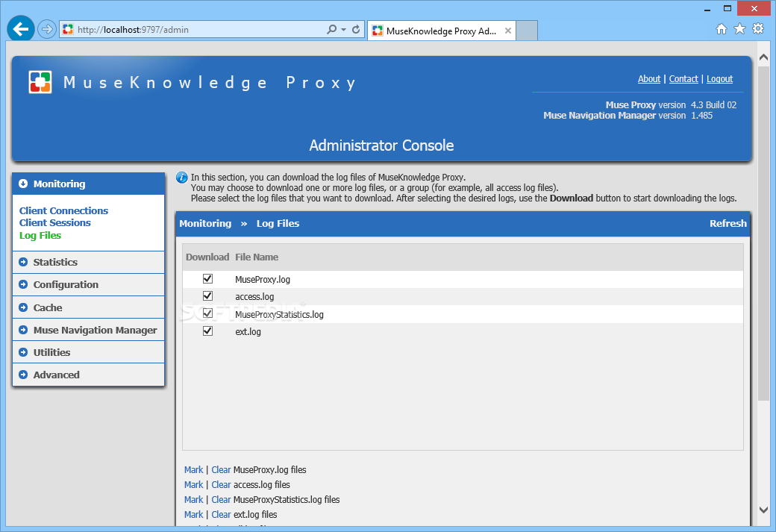Open favorites with the star icon

click(740, 28)
